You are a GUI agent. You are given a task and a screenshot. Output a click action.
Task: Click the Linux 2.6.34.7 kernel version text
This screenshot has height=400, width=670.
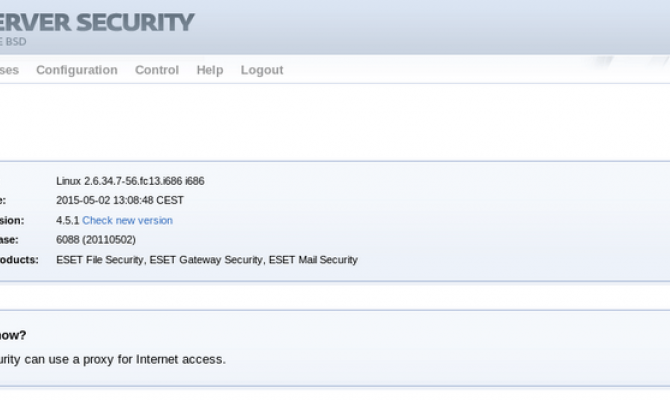[x=130, y=181]
